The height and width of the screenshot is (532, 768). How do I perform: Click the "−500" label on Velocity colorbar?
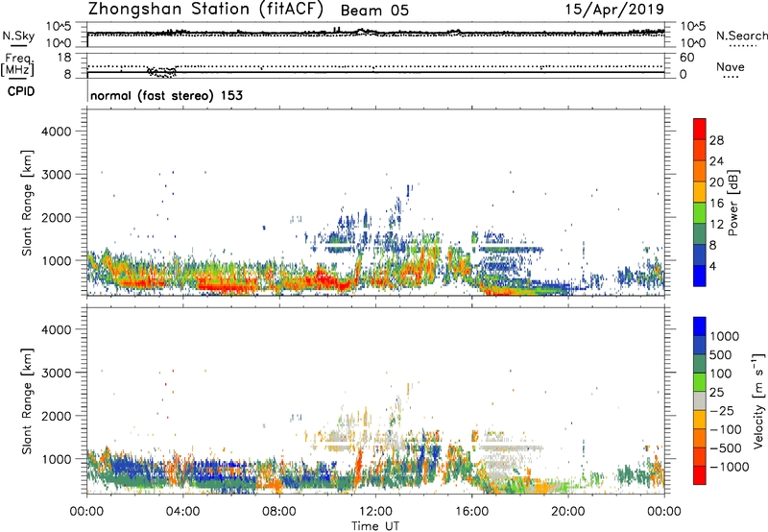point(726,448)
